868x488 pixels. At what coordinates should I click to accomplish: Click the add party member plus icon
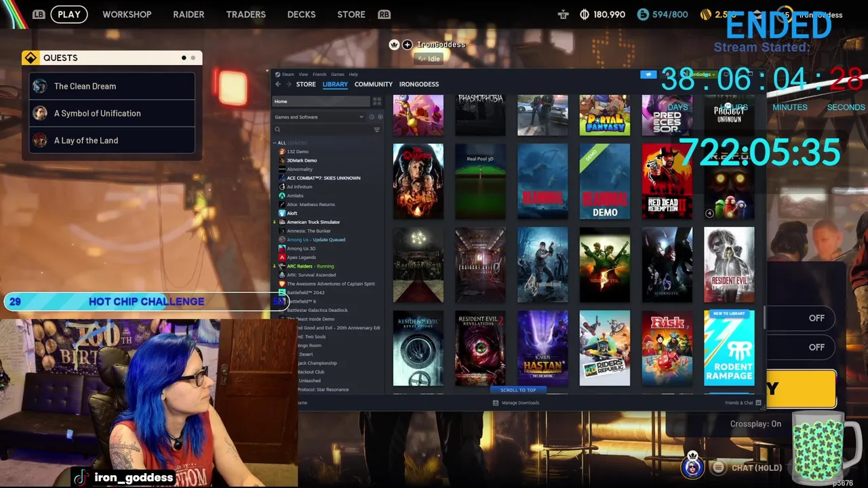coord(407,45)
